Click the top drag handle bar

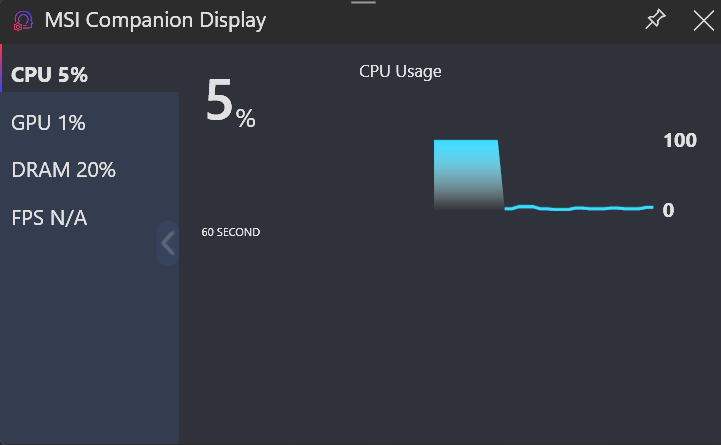click(x=364, y=3)
